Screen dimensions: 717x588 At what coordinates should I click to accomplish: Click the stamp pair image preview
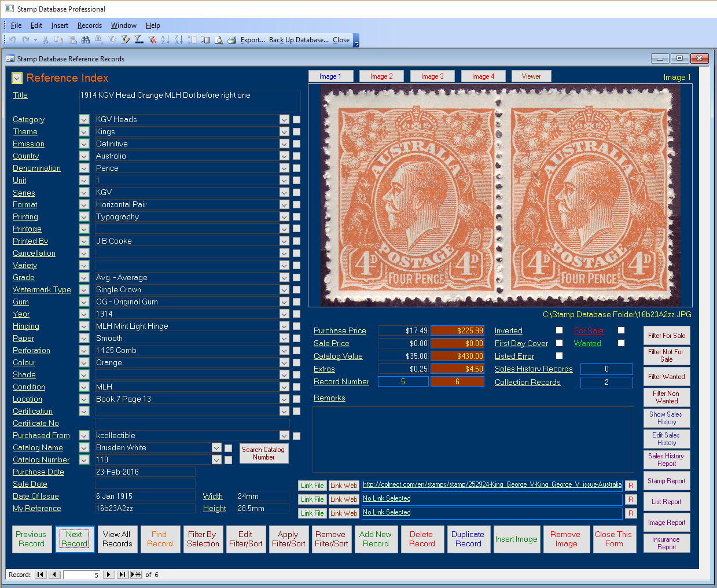500,196
